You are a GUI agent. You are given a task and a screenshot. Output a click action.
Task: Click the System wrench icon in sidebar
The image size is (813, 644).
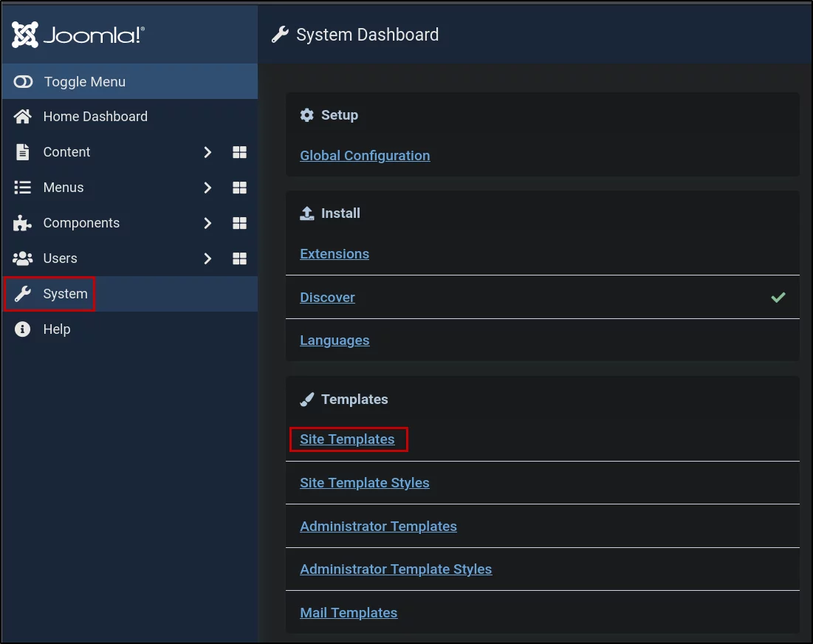(x=22, y=293)
